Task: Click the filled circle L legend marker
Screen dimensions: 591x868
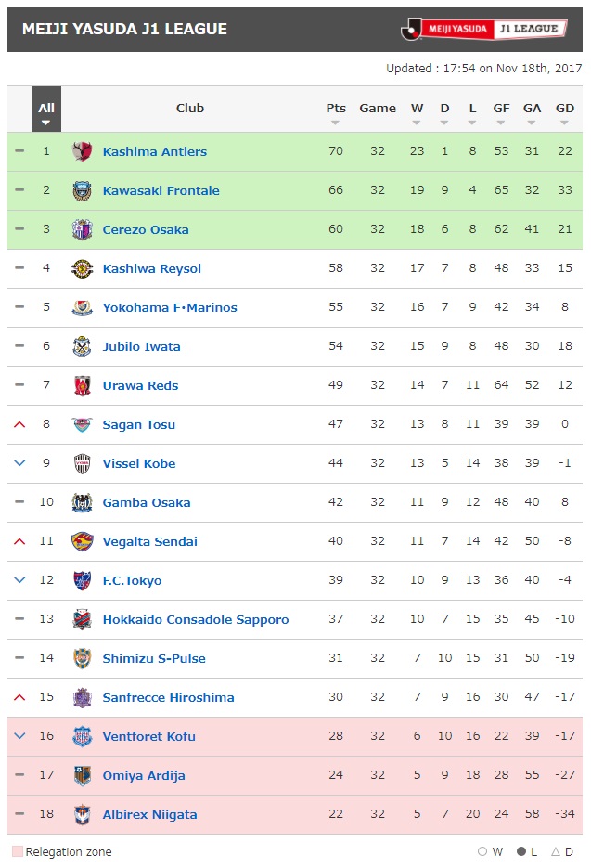Action: 520,851
